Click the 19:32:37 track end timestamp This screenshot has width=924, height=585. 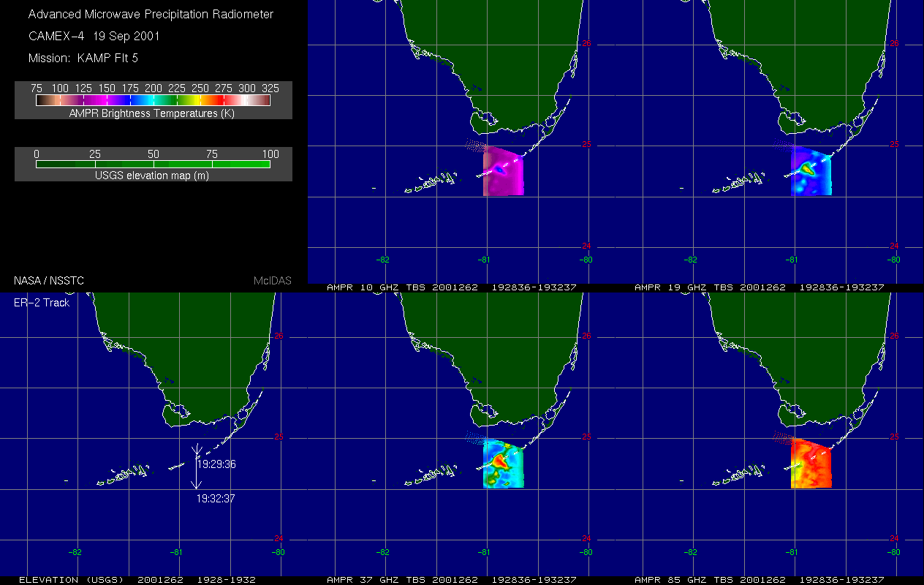point(216,498)
